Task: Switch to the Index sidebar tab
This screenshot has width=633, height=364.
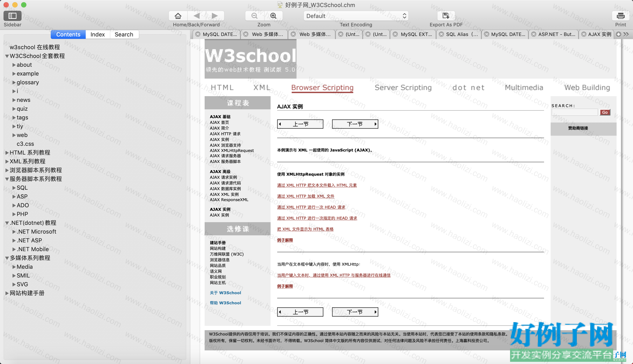Action: [x=98, y=34]
